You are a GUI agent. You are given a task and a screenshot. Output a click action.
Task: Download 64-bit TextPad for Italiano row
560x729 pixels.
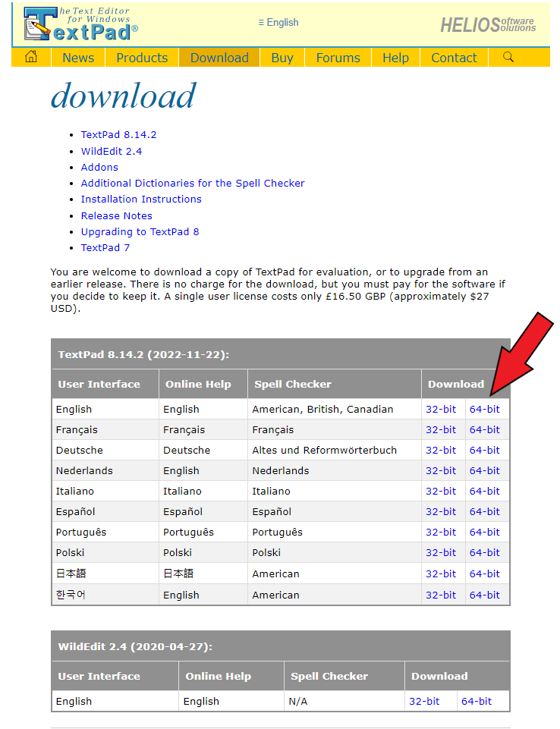(x=484, y=491)
